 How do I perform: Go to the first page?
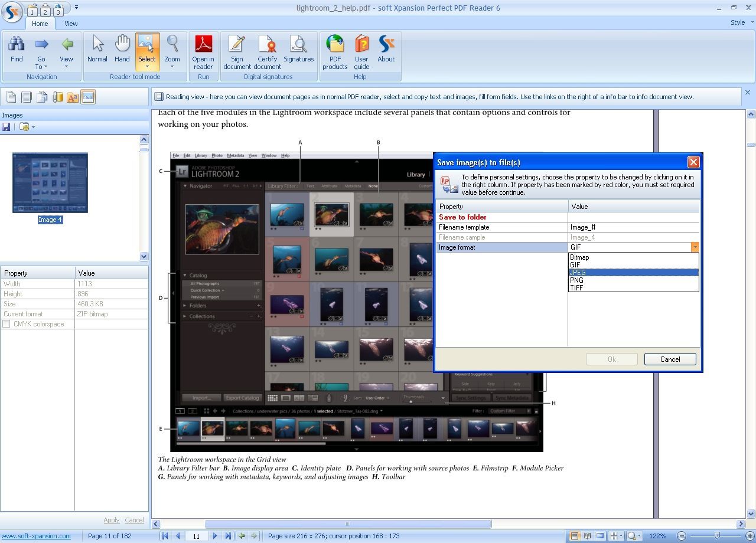point(165,536)
